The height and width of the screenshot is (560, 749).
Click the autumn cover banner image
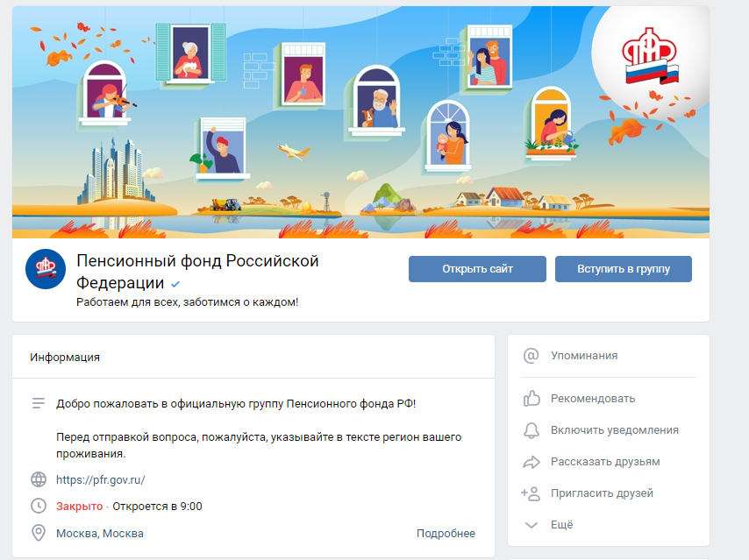[360, 122]
